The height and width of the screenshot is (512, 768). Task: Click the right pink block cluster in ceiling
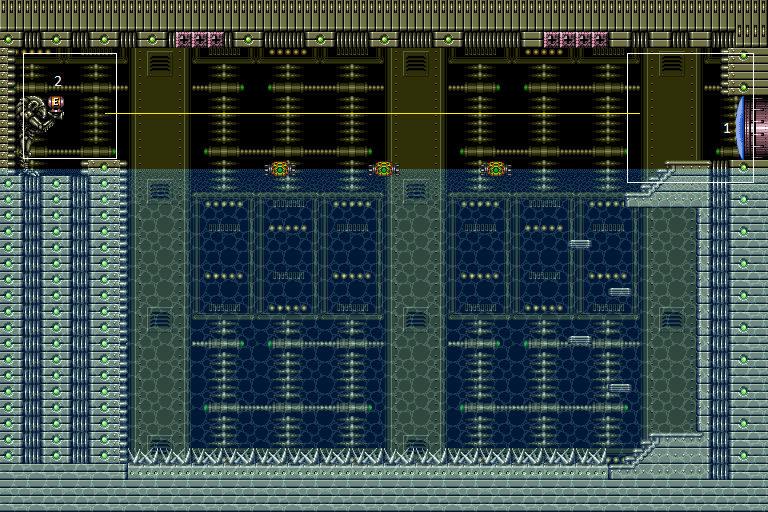tap(575, 40)
